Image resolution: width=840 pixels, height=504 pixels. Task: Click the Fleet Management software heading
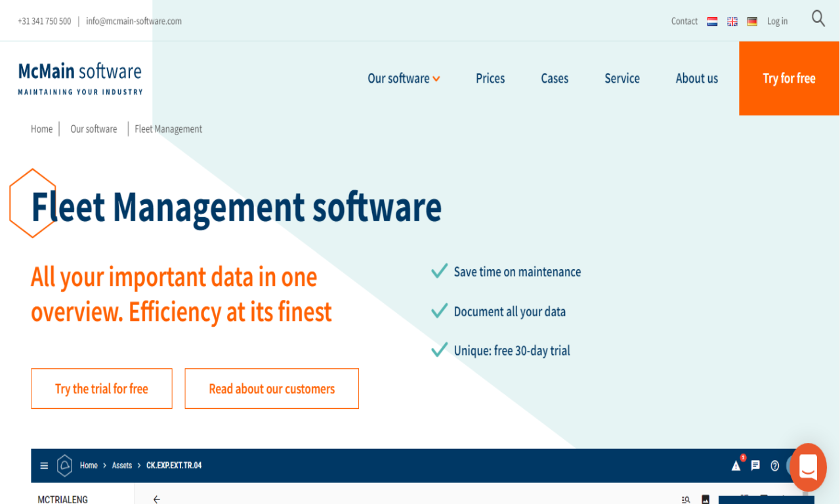tap(236, 207)
